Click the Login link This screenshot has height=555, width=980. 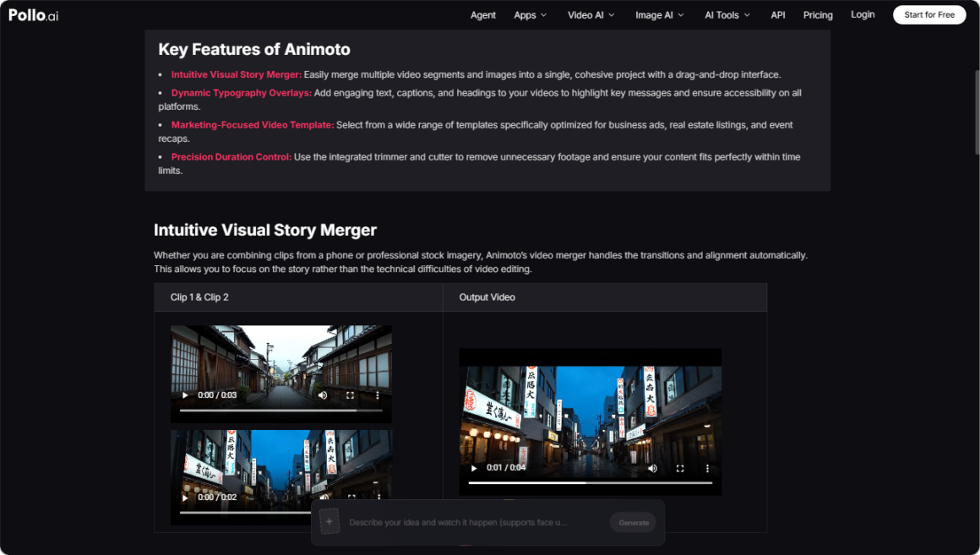863,14
